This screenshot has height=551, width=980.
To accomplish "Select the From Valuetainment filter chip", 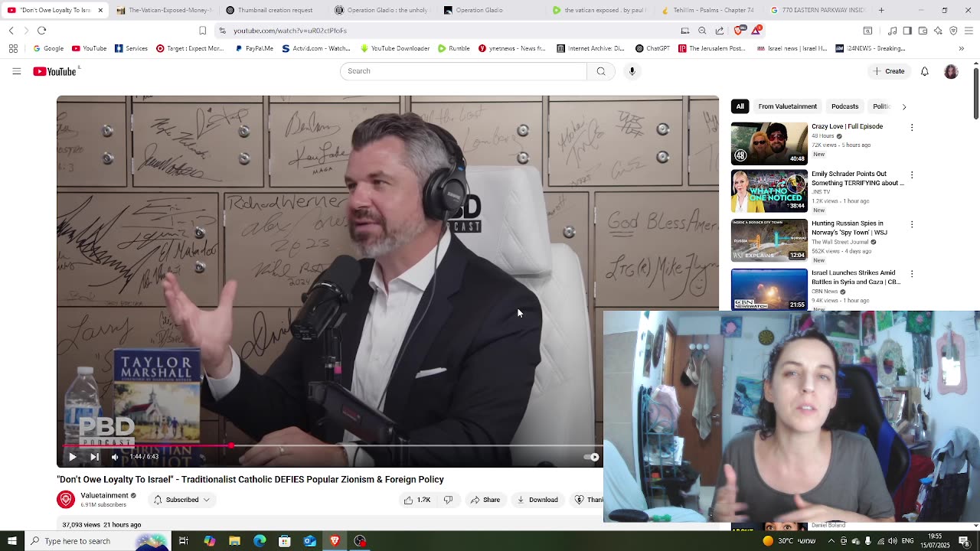I will pos(787,106).
